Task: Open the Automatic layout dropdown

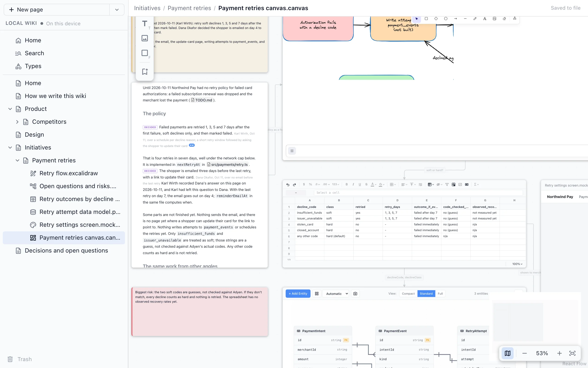Action: 336,293
